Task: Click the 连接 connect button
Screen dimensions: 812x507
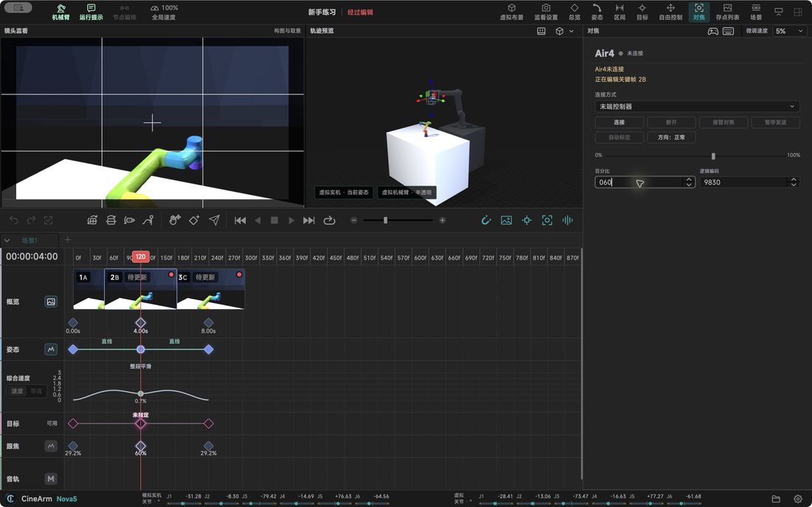Action: click(619, 123)
